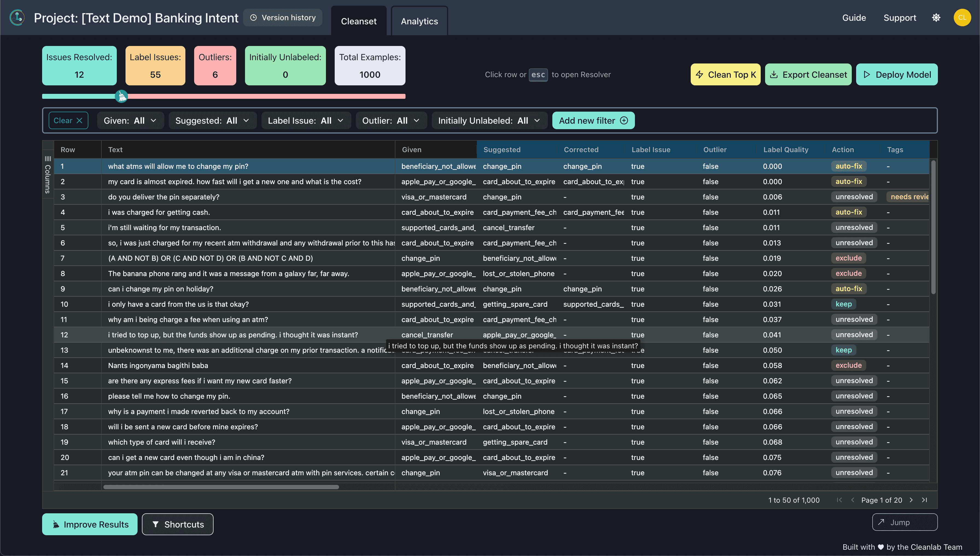The width and height of the screenshot is (980, 556).
Task: Open Version history
Action: tap(283, 18)
